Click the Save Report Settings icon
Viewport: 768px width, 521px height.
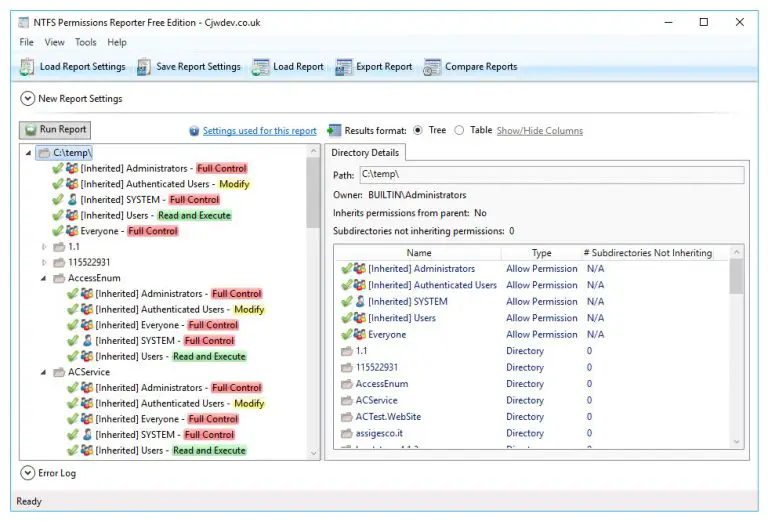[x=144, y=67]
